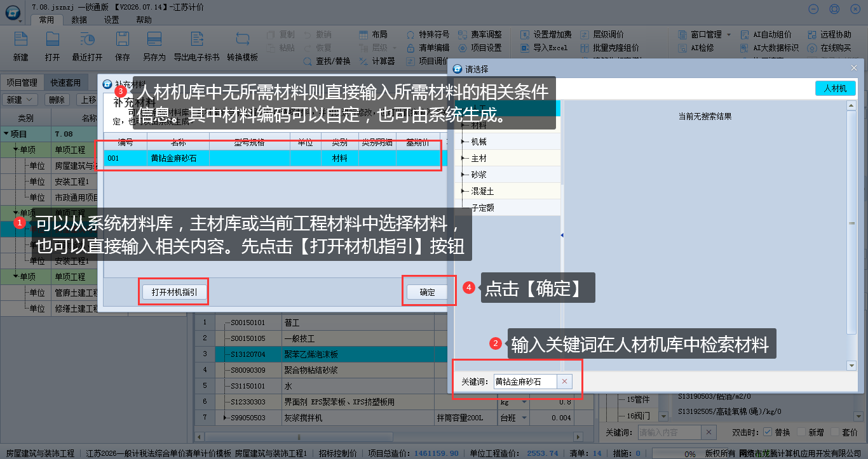
Task: Expand the 机械 tree node in 请选择 dialog
Action: click(463, 142)
